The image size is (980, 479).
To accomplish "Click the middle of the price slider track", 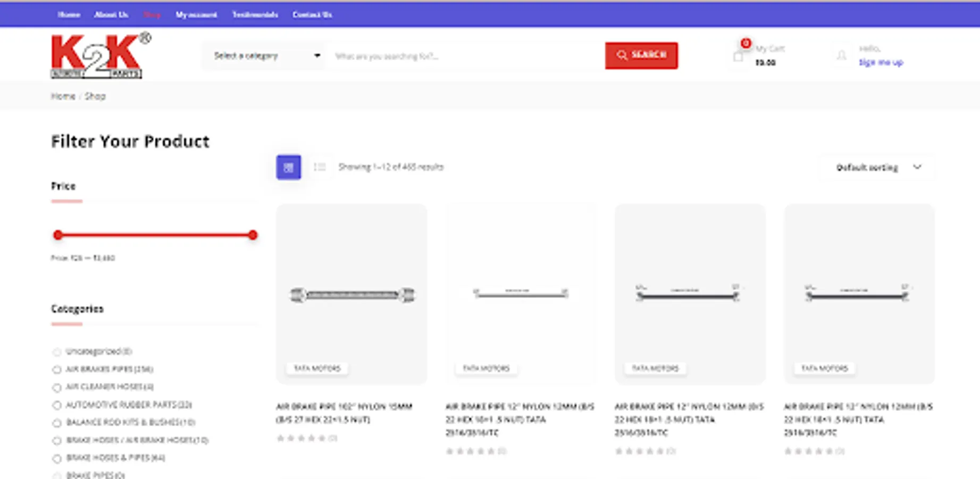I will (x=155, y=235).
